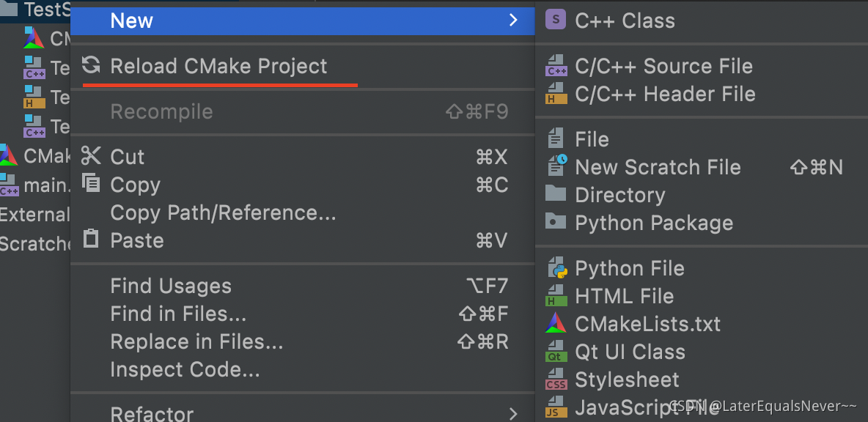Select HTML File from New submenu

point(624,296)
